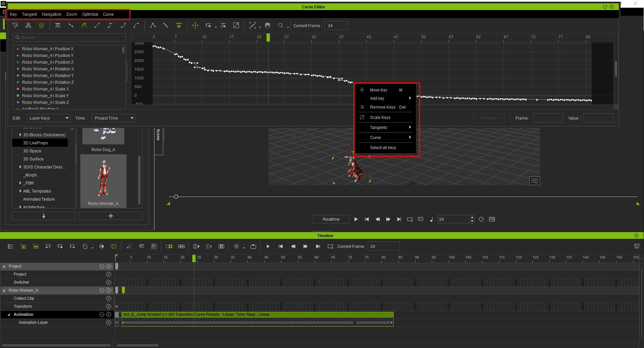Click Play in the viewport playback bar
Screen dimensions: 644x348
(356, 219)
